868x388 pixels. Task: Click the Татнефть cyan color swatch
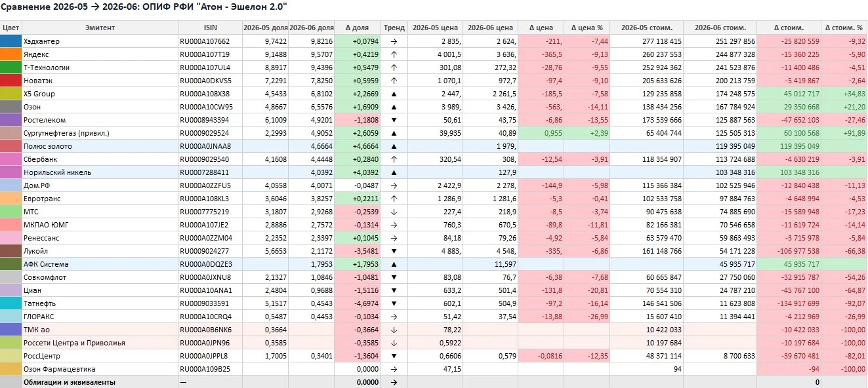point(11,303)
